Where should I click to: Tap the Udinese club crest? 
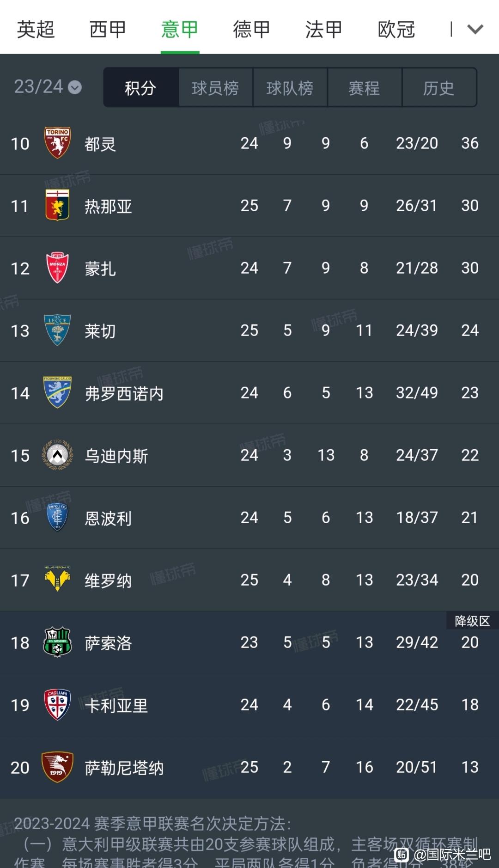[57, 455]
